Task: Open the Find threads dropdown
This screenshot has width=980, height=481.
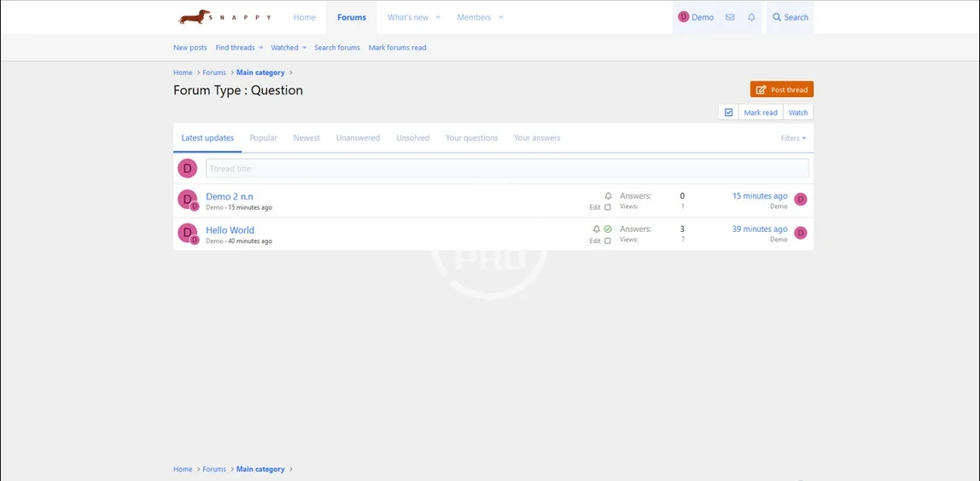Action: click(239, 48)
